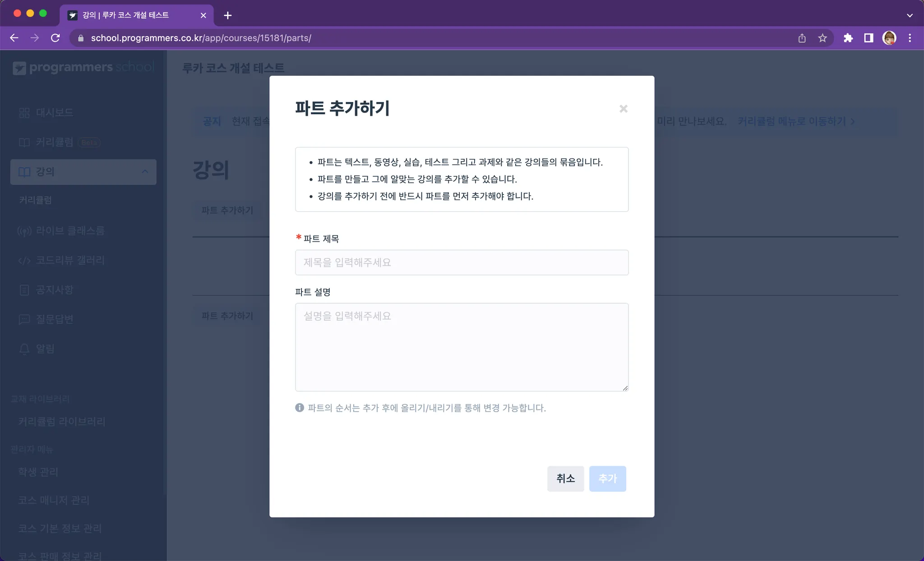Go back with the browser back arrow
This screenshot has width=924, height=561.
14,38
